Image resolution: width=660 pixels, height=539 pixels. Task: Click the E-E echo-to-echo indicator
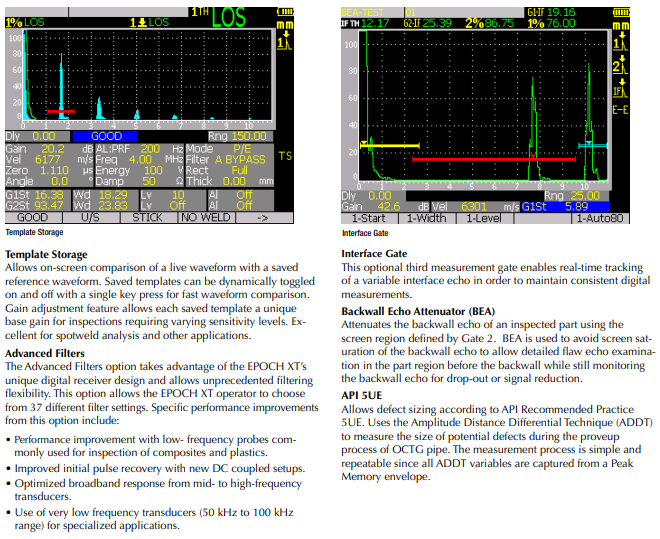coord(620,112)
